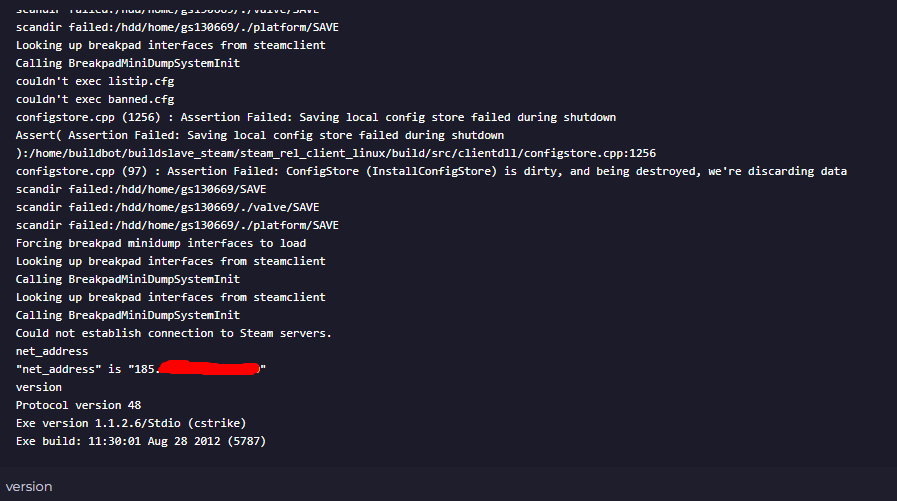The image size is (897, 501).
Task: Click the "Exe build: 11:30:01 Aug 28 2012" line
Action: click(x=141, y=441)
